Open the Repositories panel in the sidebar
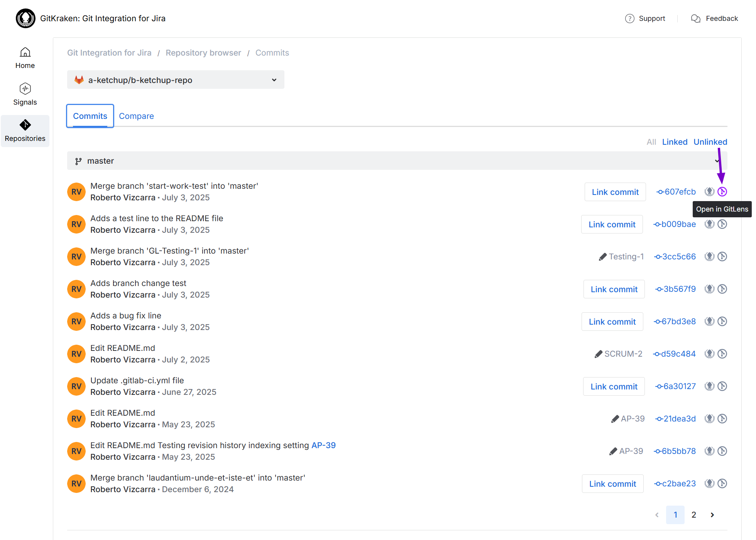 pyautogui.click(x=25, y=131)
